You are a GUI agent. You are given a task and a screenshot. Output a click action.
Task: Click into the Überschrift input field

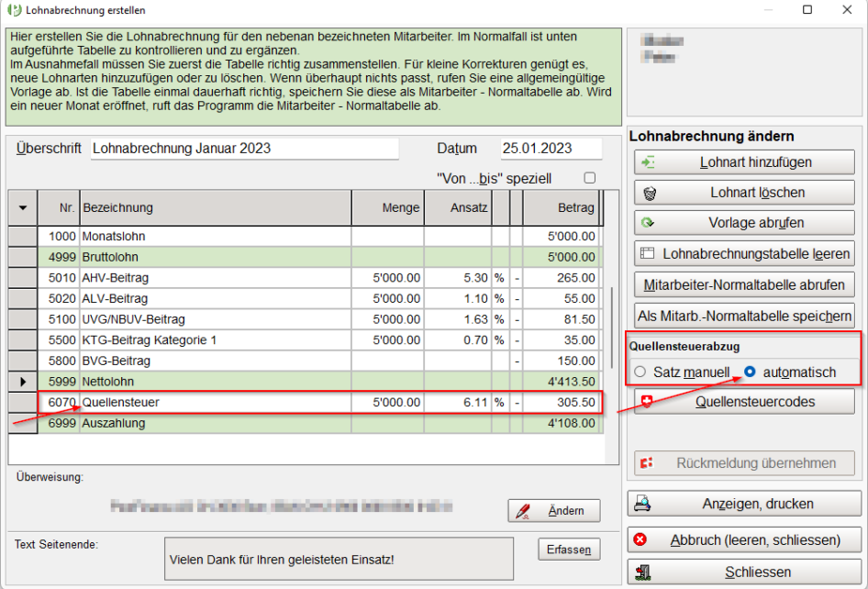pyautogui.click(x=245, y=149)
